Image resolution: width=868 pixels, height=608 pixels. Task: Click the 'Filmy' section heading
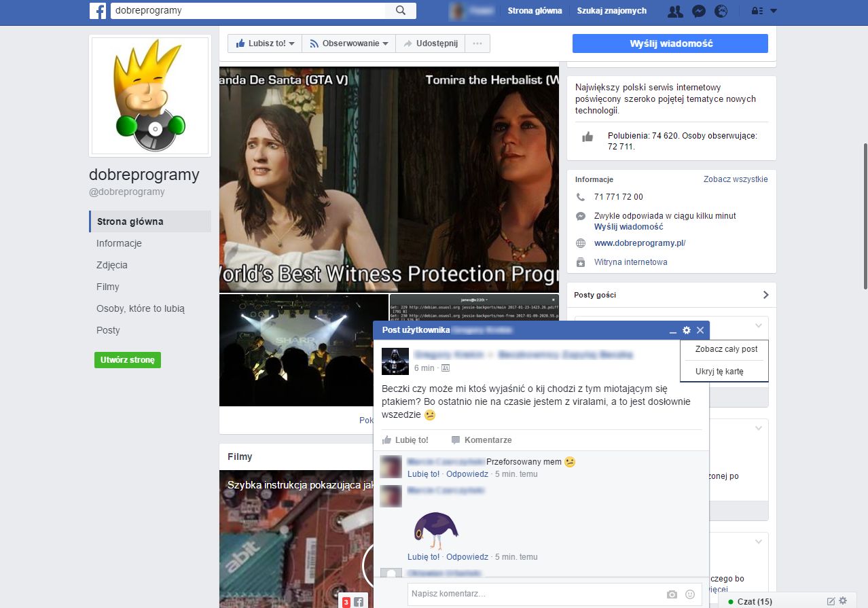pyautogui.click(x=240, y=457)
